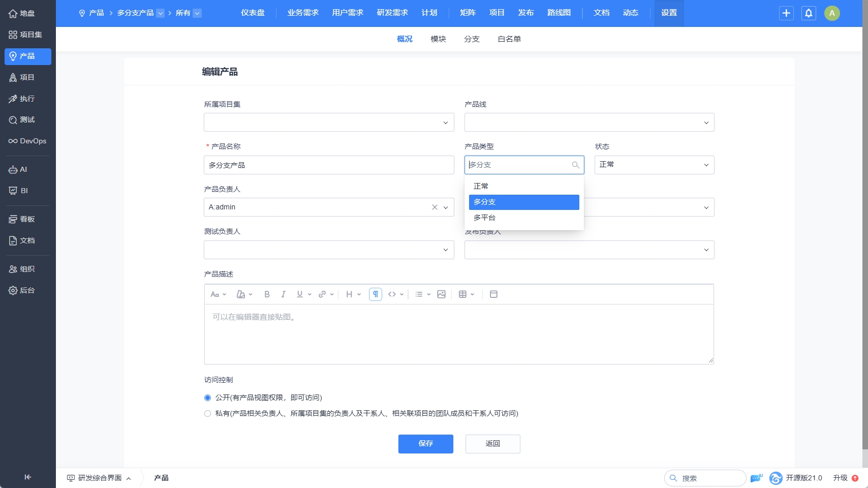Open 研发需求 in the top navigation
Image resolution: width=868 pixels, height=488 pixels.
coord(392,13)
